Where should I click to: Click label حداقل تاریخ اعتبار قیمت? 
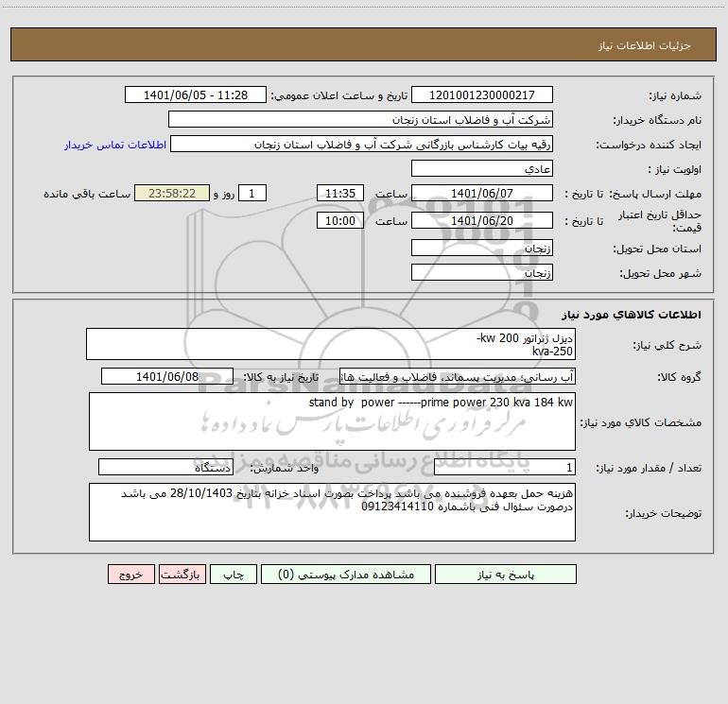click(x=659, y=221)
